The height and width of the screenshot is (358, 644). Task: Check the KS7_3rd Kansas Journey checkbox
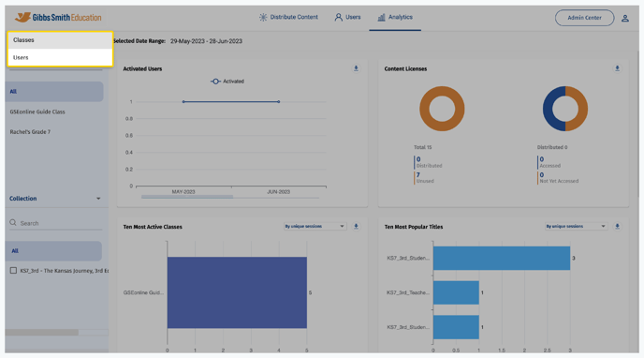point(13,271)
